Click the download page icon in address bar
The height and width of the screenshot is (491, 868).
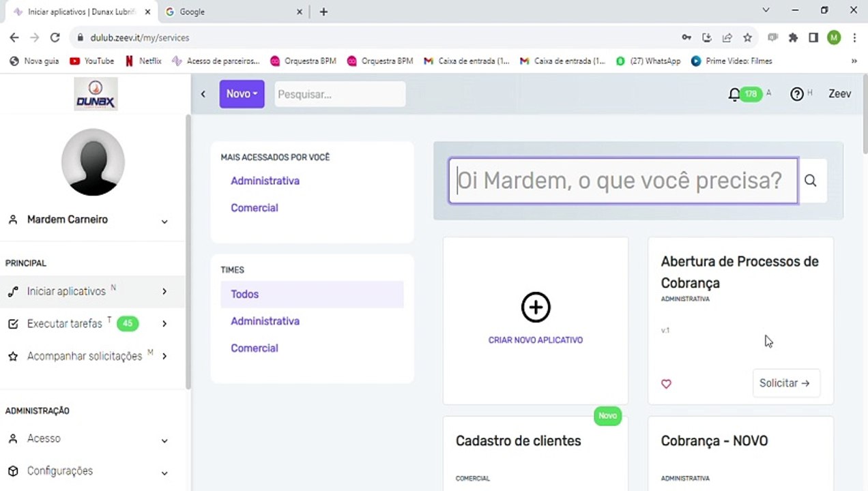coord(707,38)
